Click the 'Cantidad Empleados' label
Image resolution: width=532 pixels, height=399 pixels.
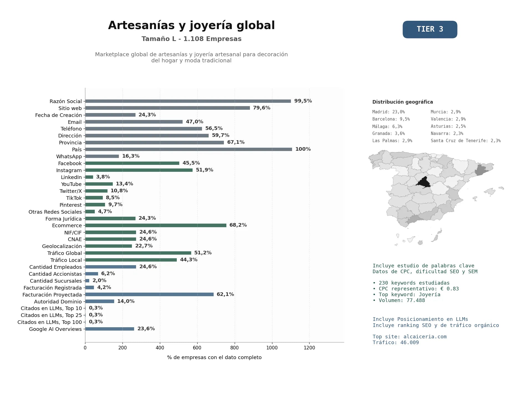(x=56, y=267)
